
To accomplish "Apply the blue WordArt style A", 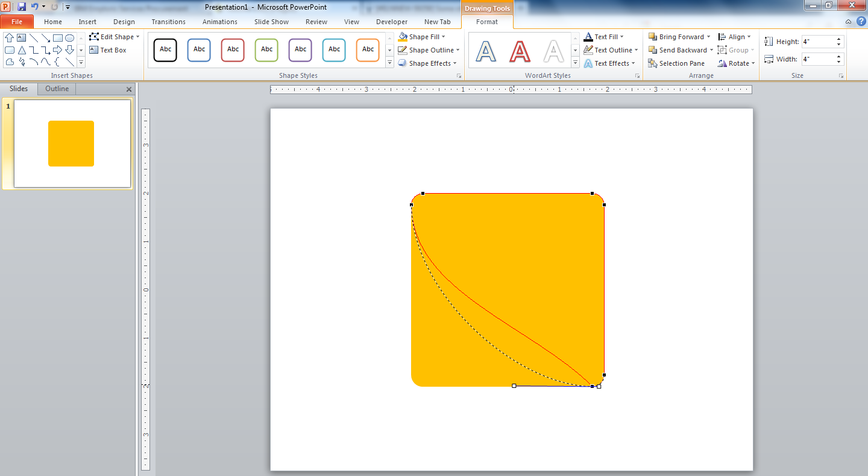I will coord(486,51).
